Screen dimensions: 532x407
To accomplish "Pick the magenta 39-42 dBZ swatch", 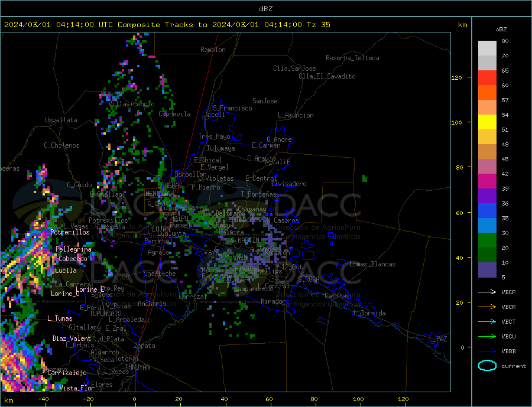I will tap(487, 181).
